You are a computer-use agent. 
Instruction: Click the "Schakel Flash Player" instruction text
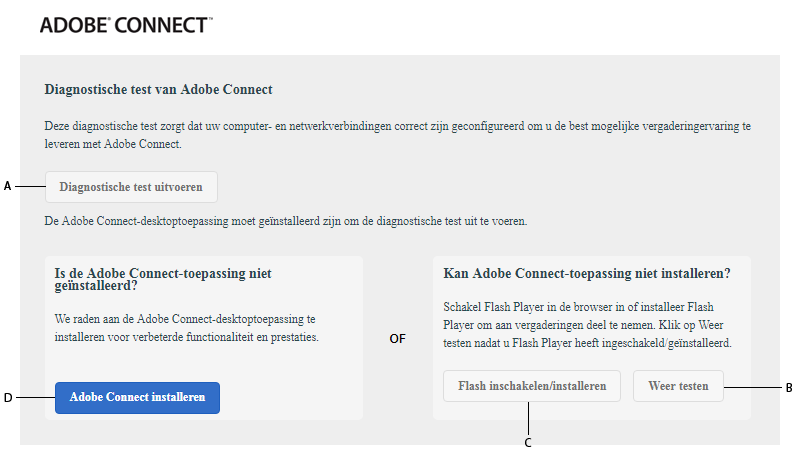(588, 325)
